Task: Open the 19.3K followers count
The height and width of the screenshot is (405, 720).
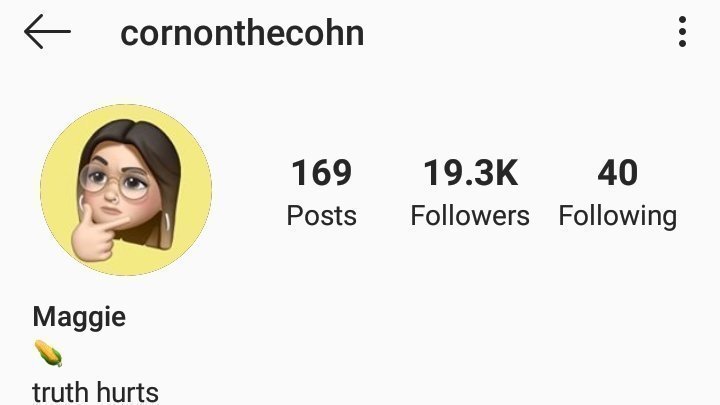Action: click(470, 173)
